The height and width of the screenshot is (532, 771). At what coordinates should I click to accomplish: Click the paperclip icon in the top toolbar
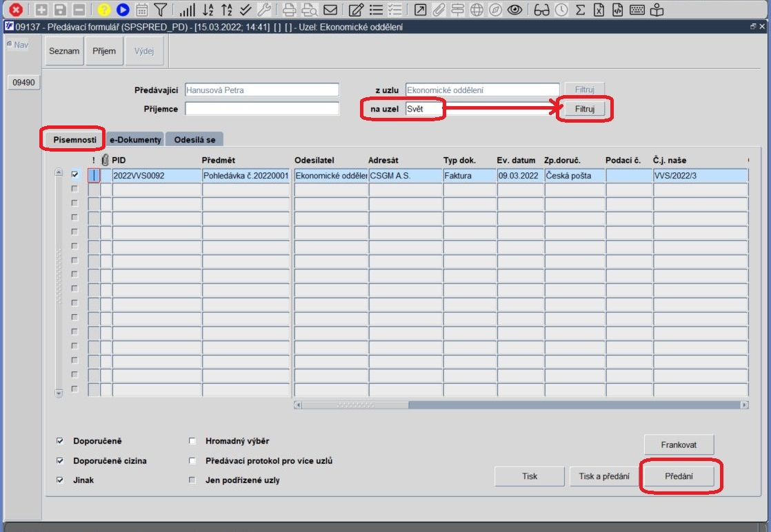(x=439, y=10)
